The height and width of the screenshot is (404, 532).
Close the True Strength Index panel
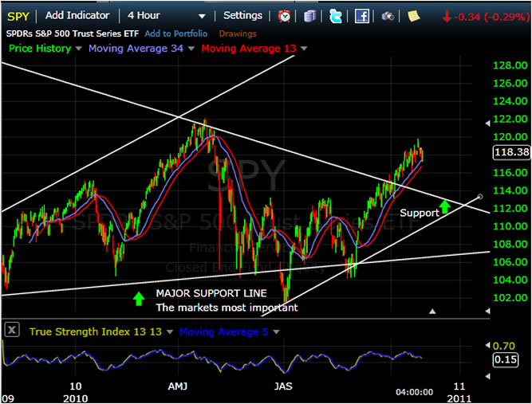[x=12, y=330]
